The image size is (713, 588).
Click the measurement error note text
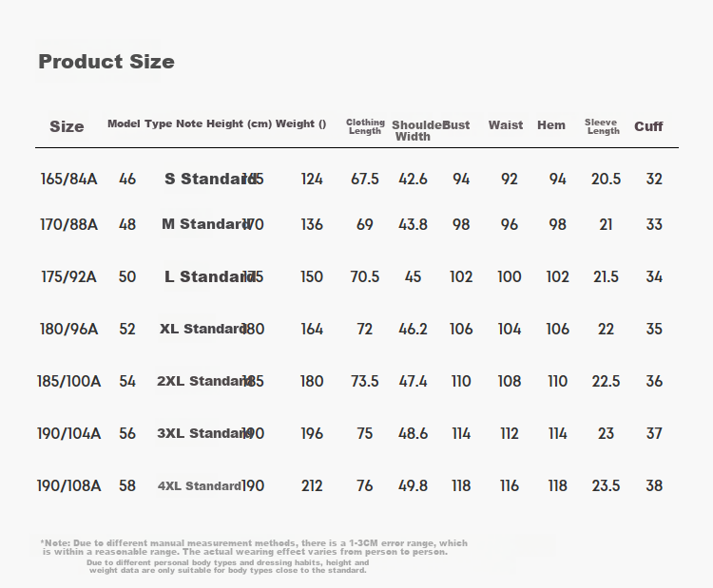pyautogui.click(x=254, y=547)
